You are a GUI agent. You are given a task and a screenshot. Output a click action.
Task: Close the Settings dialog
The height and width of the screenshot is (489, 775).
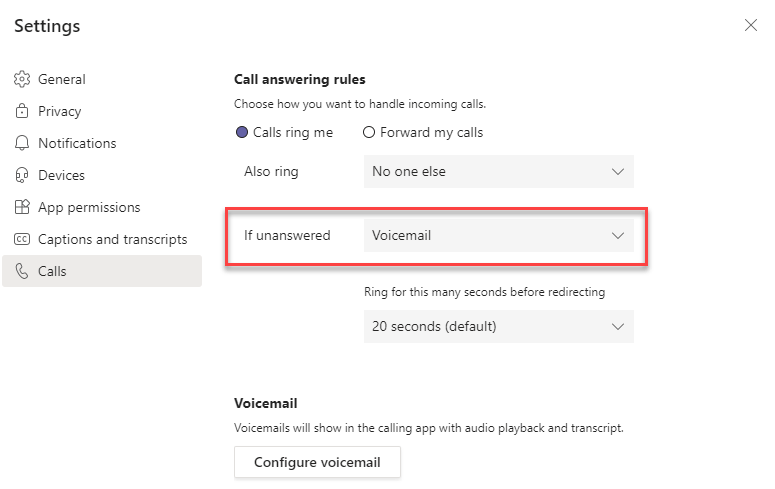point(751,25)
